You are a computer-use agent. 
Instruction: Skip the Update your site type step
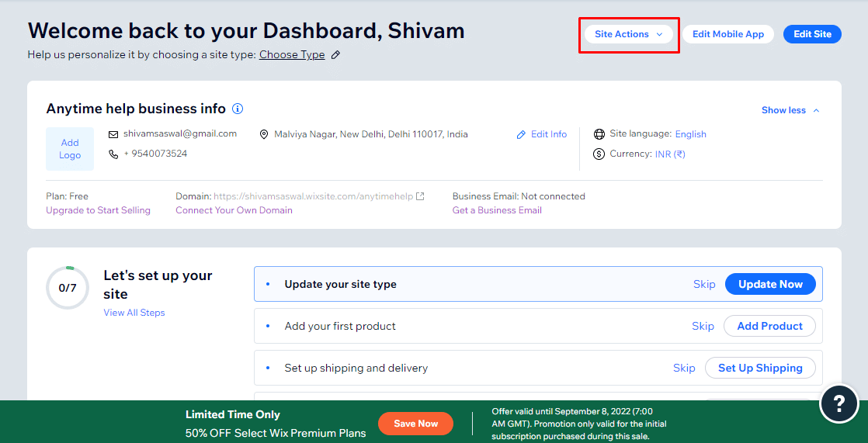(704, 284)
